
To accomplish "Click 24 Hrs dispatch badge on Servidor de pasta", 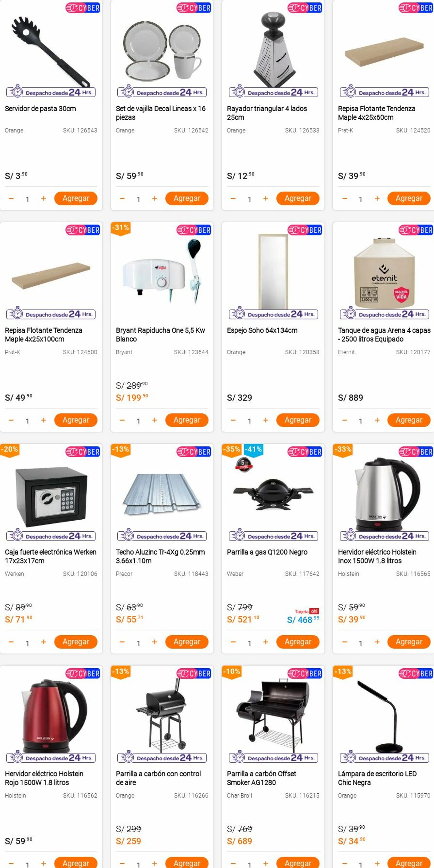I will point(51,92).
